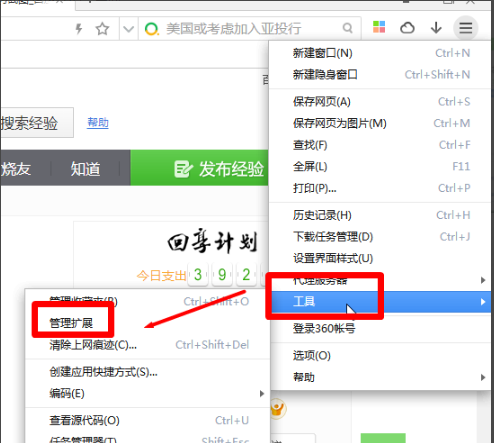Open the blue 帮助 link on page
Viewport: 494px width, 443px height.
tap(98, 123)
